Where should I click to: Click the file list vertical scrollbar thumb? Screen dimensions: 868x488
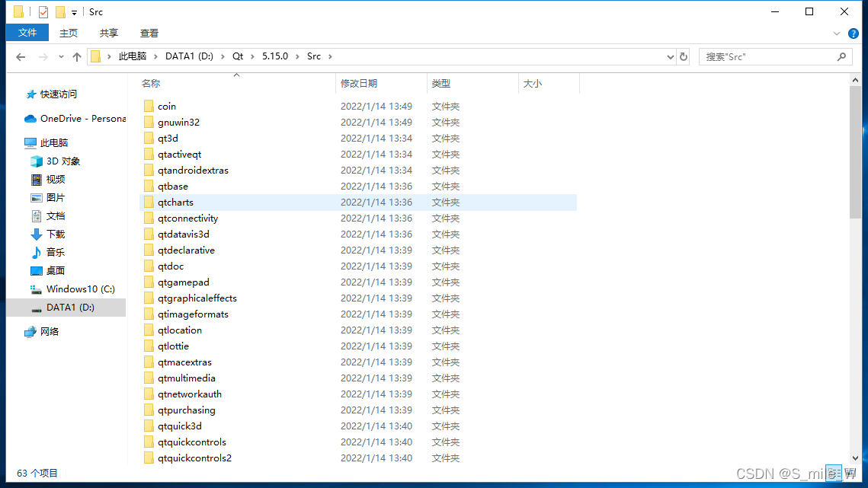(x=855, y=152)
